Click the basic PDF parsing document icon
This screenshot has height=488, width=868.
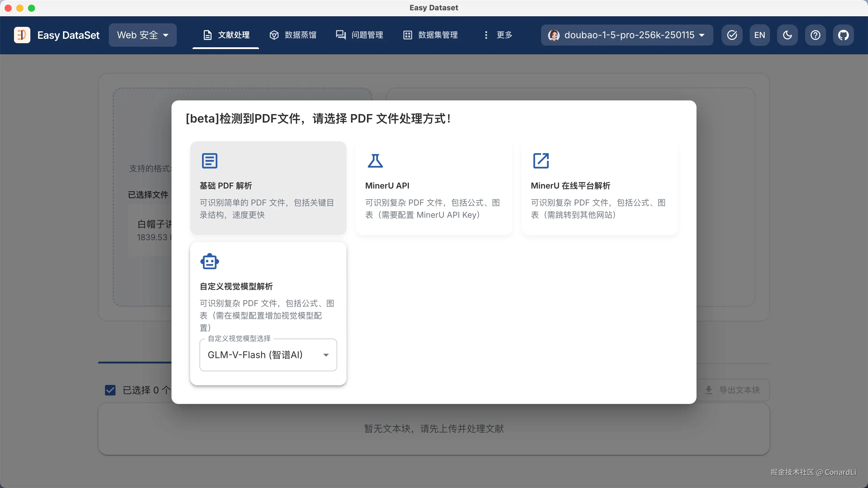(x=210, y=161)
